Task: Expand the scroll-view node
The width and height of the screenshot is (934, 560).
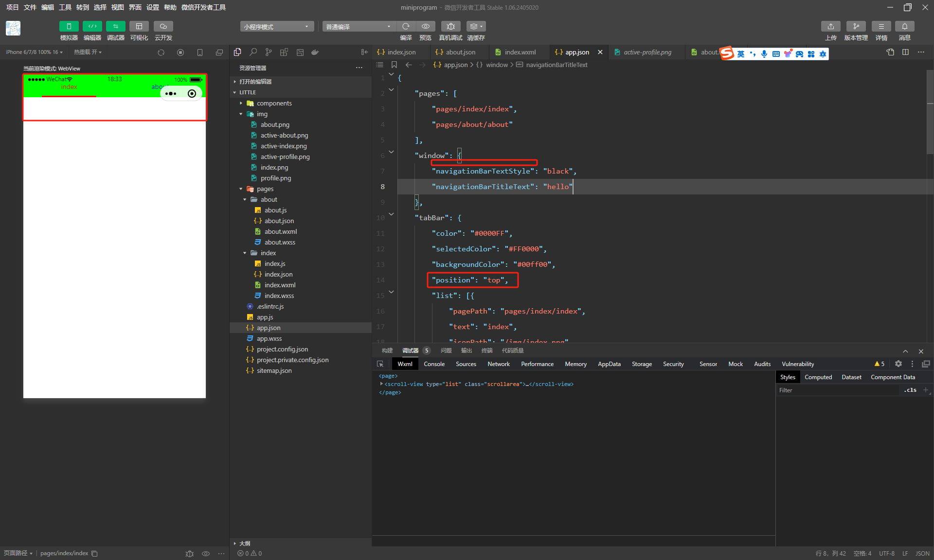Action: coord(381,384)
